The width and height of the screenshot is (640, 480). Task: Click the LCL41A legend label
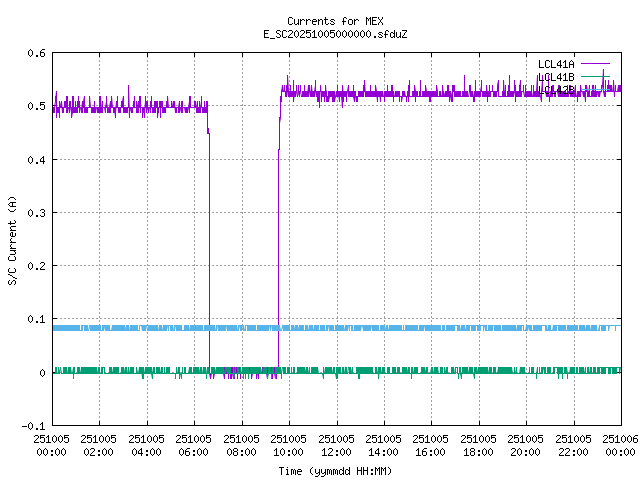(x=556, y=64)
